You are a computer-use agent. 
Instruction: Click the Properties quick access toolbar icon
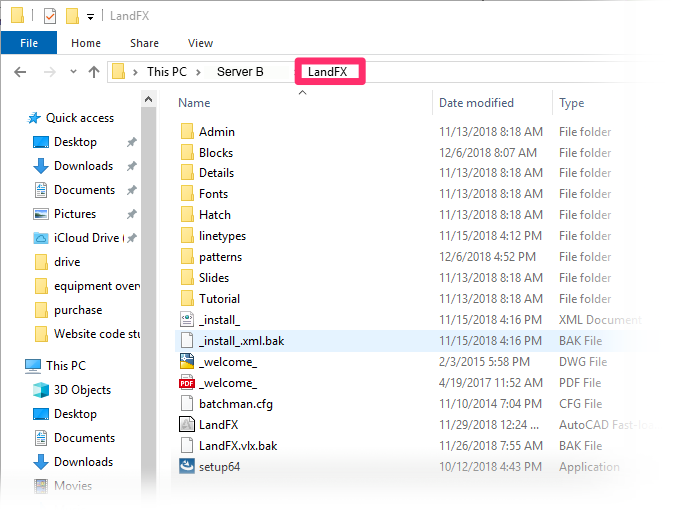click(50, 16)
